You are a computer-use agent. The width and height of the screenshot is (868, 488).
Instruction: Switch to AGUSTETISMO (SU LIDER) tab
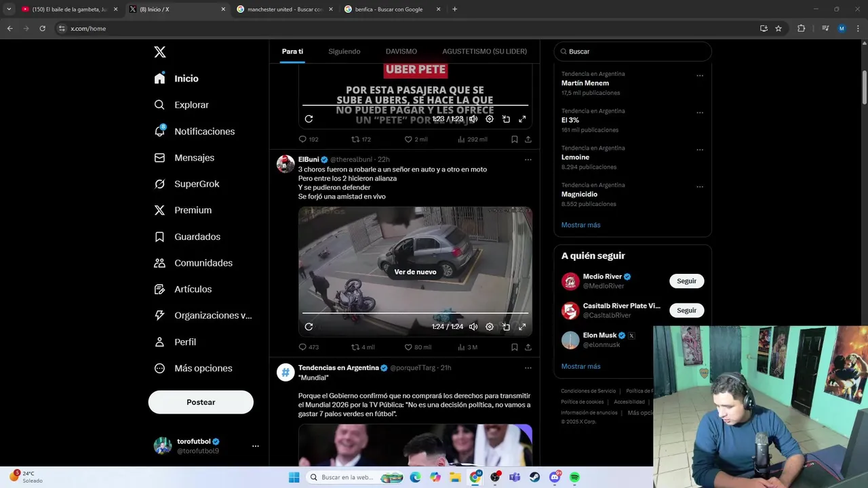tap(484, 52)
